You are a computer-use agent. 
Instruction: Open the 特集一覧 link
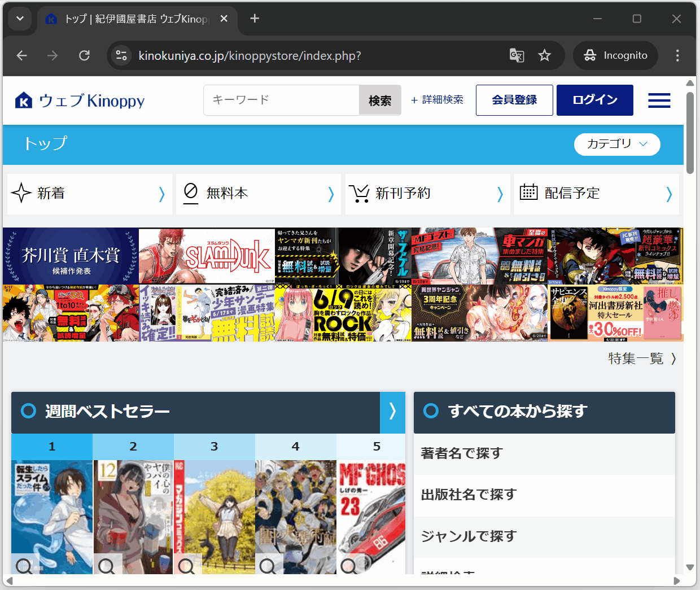pos(636,359)
